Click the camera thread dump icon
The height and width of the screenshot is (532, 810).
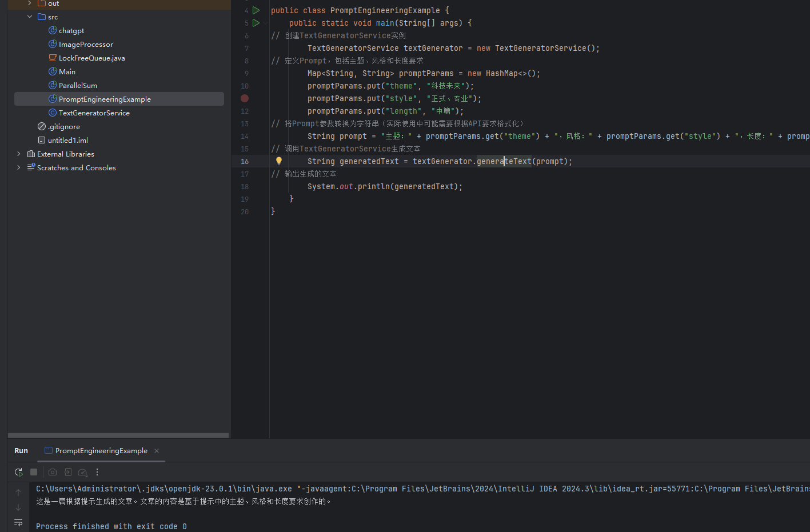(x=53, y=472)
